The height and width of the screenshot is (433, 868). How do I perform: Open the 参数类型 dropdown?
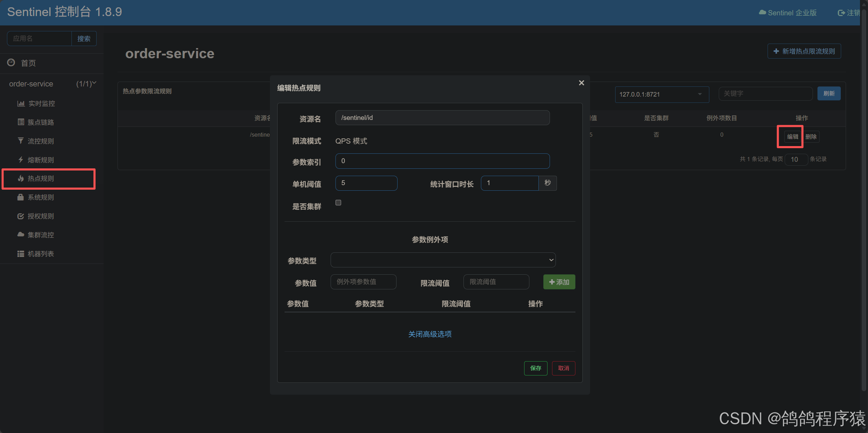tap(443, 260)
